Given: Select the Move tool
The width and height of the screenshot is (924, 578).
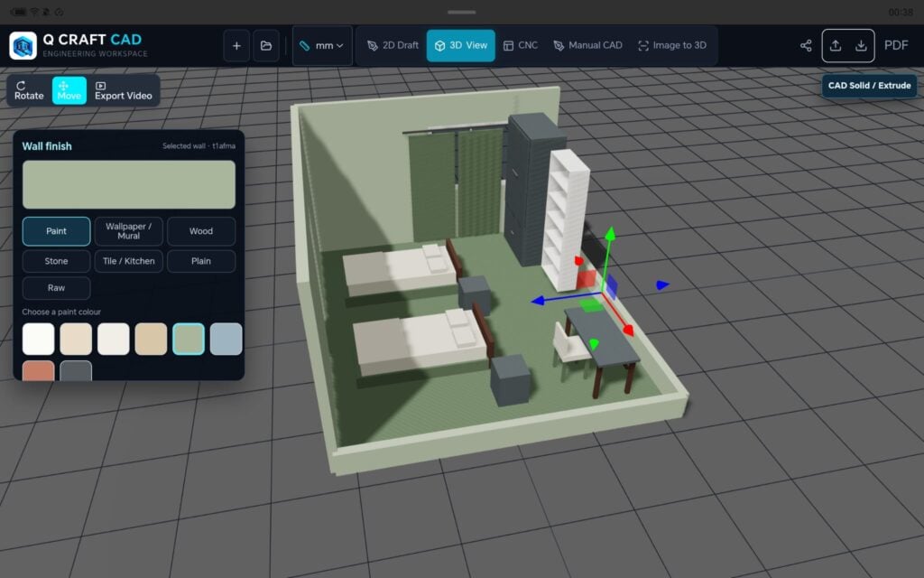Looking at the screenshot, I should (69, 90).
